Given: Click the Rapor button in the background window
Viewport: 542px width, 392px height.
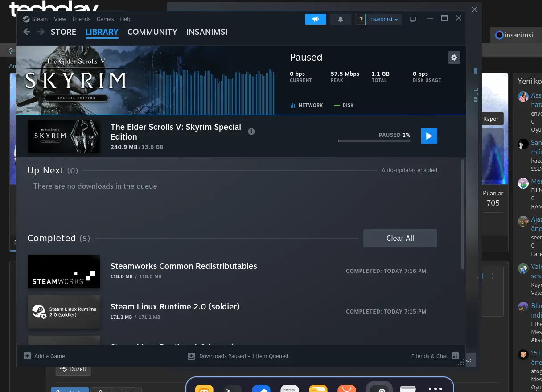Looking at the screenshot, I should tap(491, 119).
